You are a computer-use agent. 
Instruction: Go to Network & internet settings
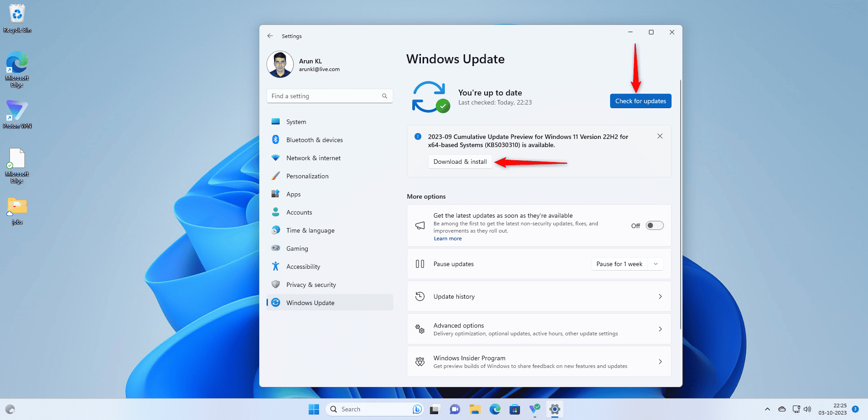click(329, 158)
